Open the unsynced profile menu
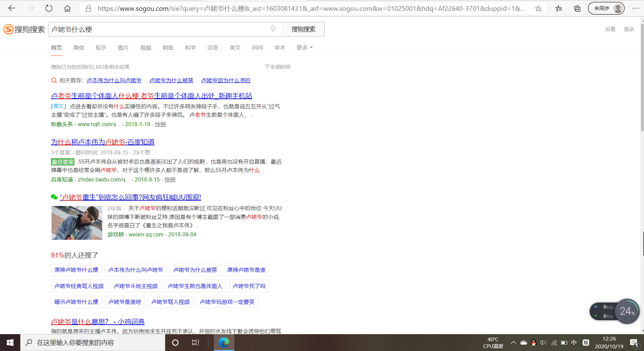 pos(606,8)
